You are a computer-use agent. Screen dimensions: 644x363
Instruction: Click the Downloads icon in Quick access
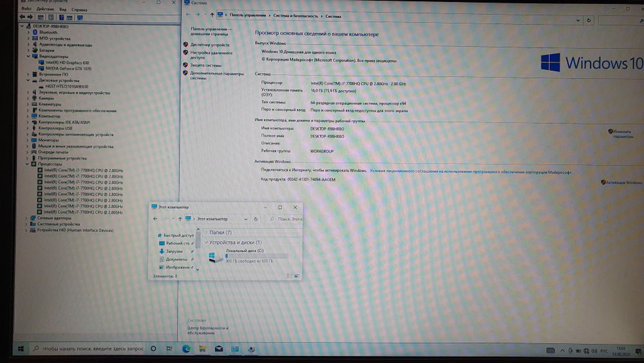coord(162,251)
